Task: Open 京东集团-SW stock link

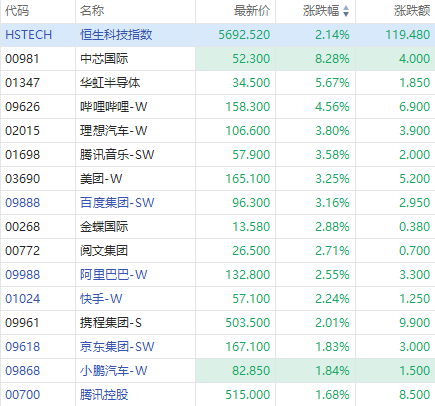Action: coord(117,347)
